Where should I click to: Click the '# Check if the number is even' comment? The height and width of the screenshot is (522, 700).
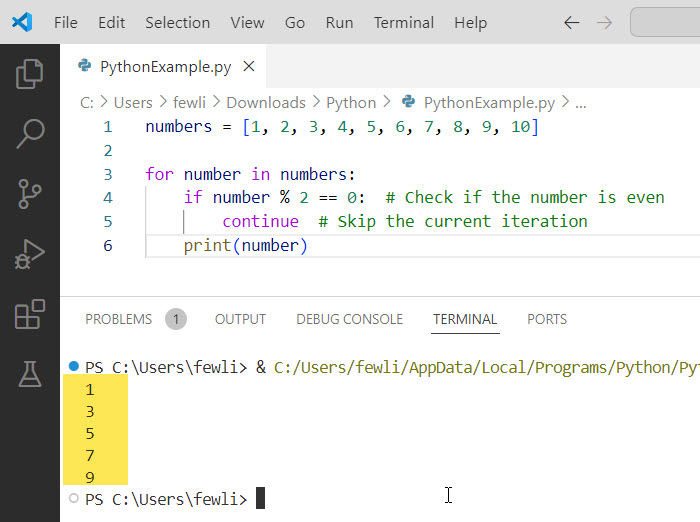tap(525, 197)
